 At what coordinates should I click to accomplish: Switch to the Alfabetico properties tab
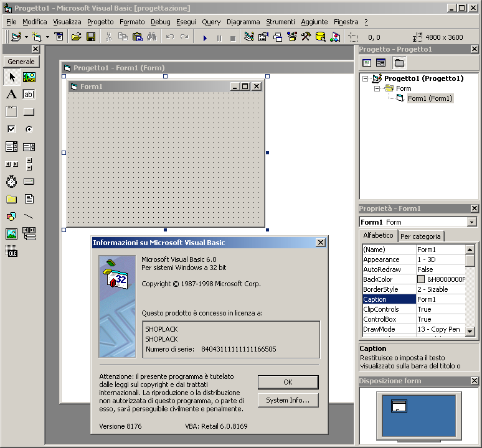coord(378,236)
